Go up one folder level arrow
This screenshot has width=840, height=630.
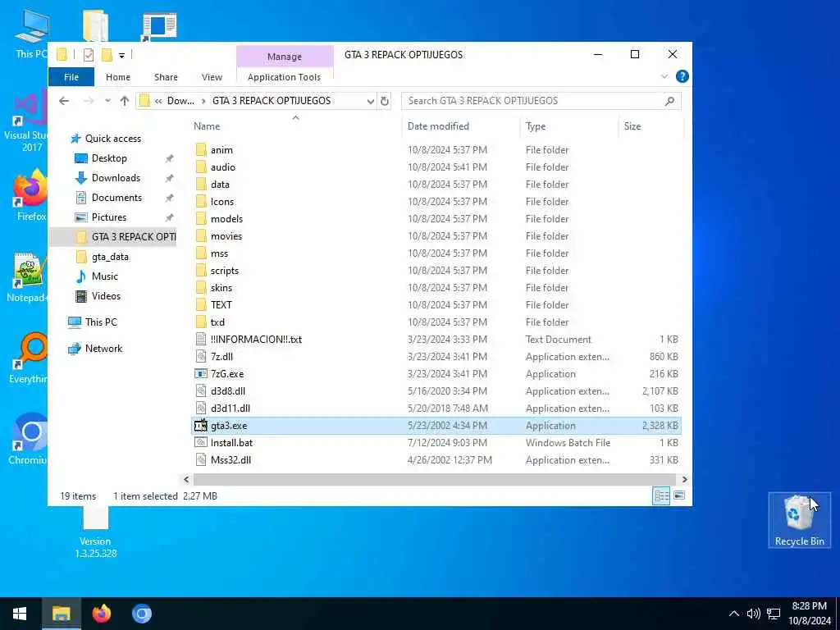pyautogui.click(x=125, y=101)
